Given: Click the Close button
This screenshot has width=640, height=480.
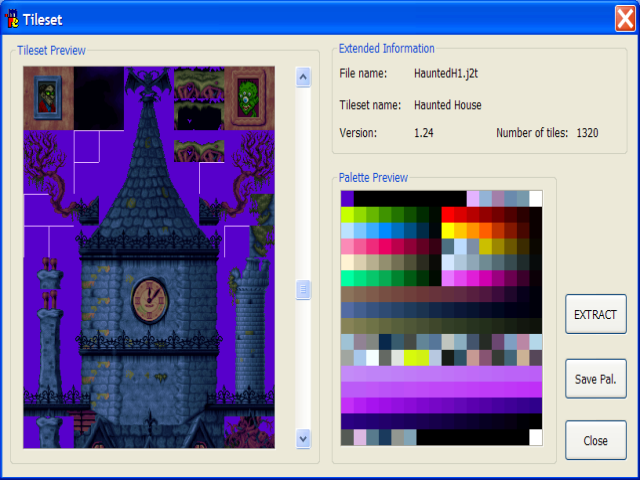Looking at the screenshot, I should [596, 440].
